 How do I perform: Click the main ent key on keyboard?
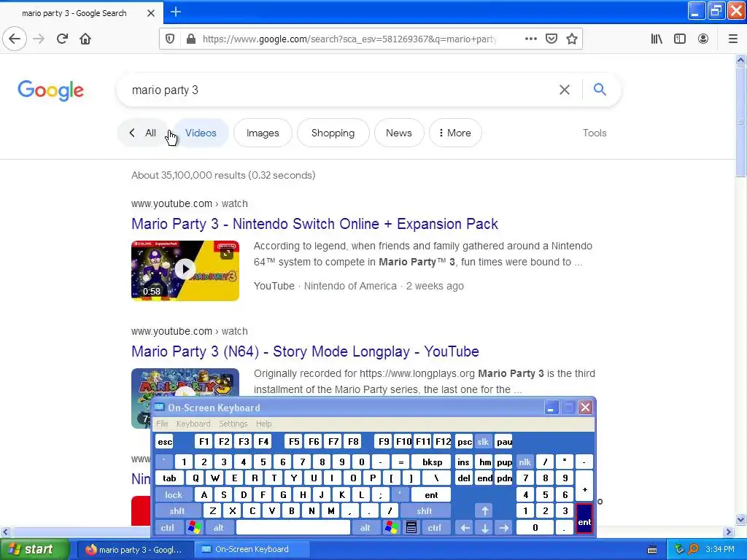point(431,495)
